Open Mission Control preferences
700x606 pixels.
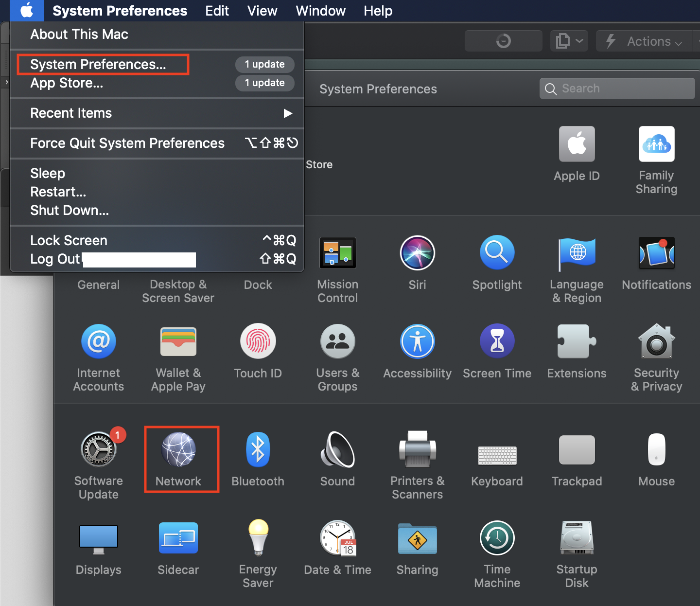(x=337, y=270)
